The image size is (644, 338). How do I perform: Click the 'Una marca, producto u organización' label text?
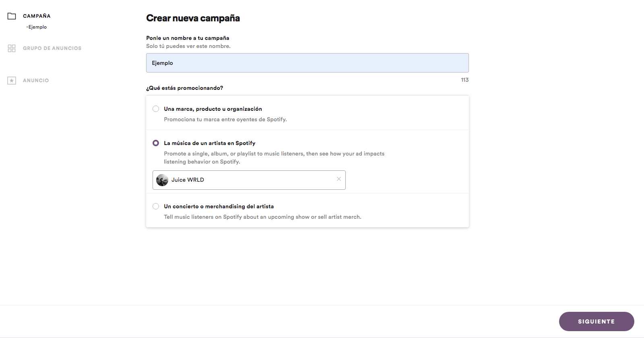(x=213, y=109)
